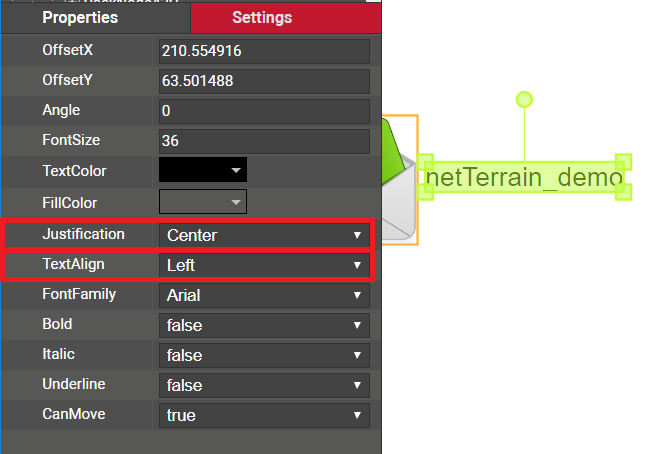Toggle the Bold true/false dropdown
This screenshot has height=454, width=651.
pyautogui.click(x=264, y=325)
